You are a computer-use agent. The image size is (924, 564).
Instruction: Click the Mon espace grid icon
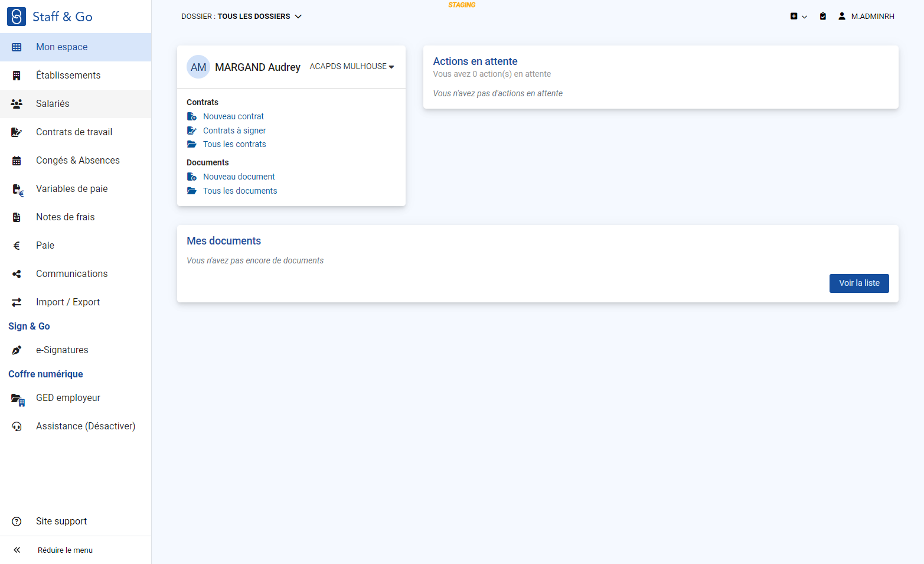[x=17, y=47]
